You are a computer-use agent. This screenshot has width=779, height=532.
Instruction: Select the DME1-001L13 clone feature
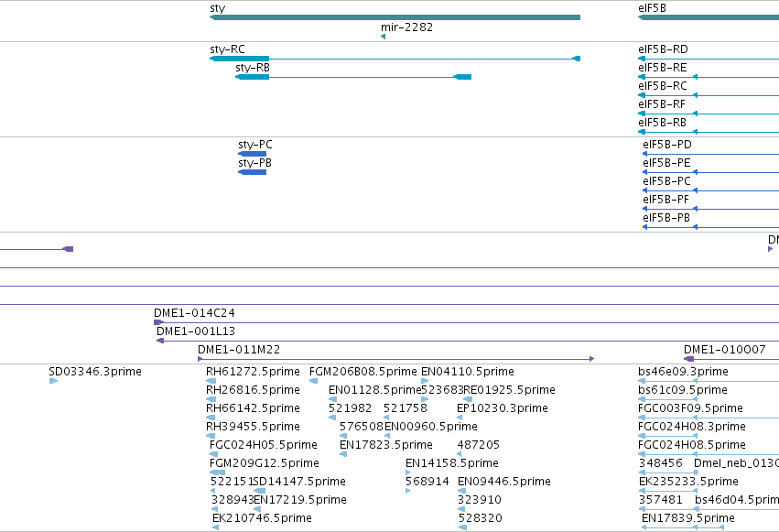pyautogui.click(x=468, y=341)
